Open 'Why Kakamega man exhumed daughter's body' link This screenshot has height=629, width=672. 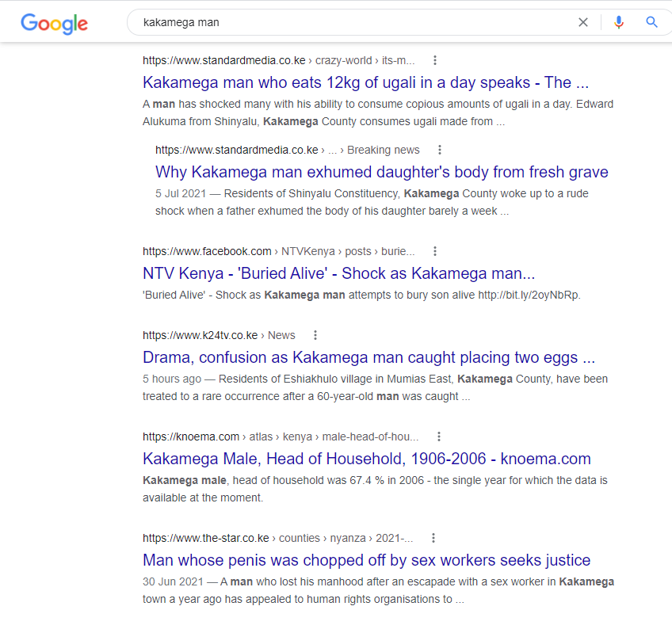pyautogui.click(x=381, y=172)
